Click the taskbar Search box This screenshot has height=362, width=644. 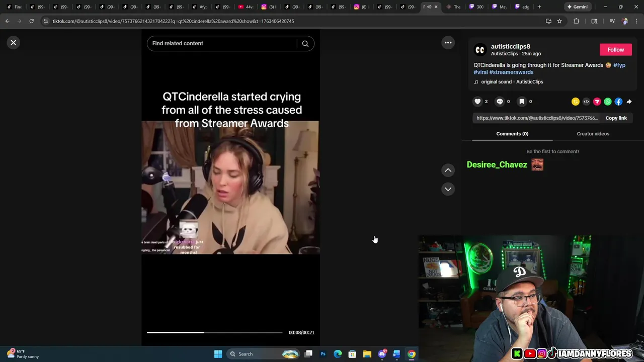pos(264,354)
